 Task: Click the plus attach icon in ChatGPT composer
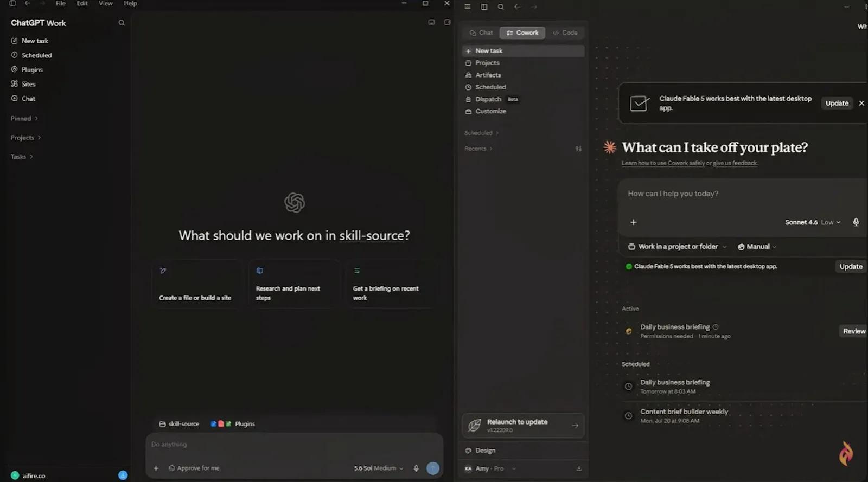click(156, 468)
